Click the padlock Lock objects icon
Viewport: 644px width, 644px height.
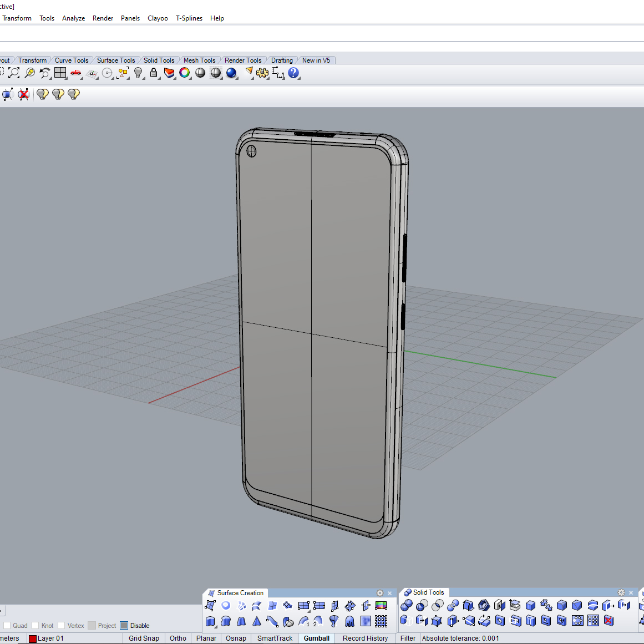[154, 73]
